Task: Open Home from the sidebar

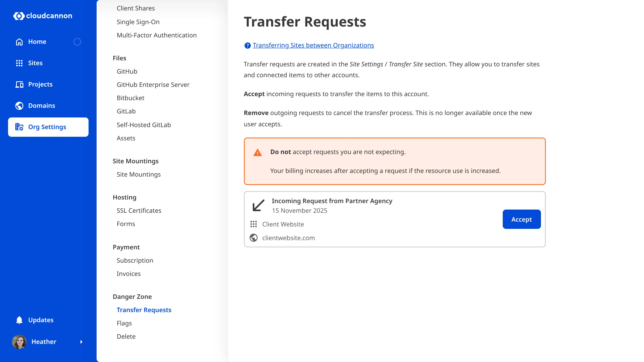Action: click(x=37, y=41)
